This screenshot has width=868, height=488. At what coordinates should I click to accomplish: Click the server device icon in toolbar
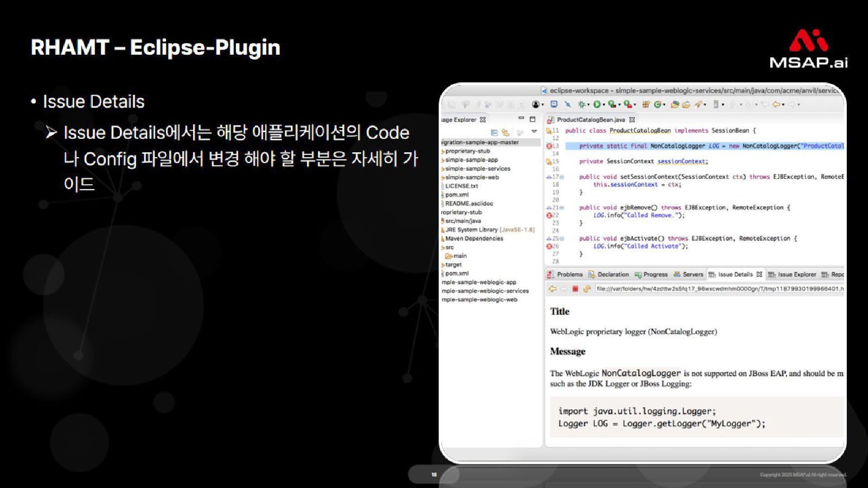716,104
